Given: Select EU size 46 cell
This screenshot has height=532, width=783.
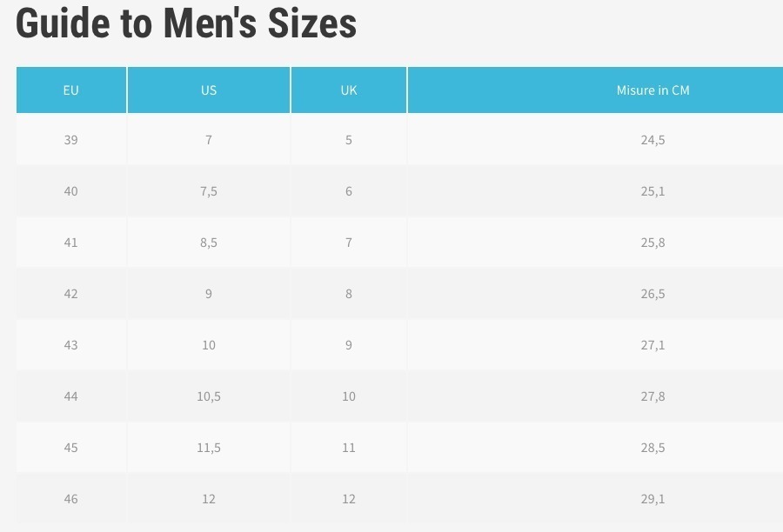Looking at the screenshot, I should [71, 499].
